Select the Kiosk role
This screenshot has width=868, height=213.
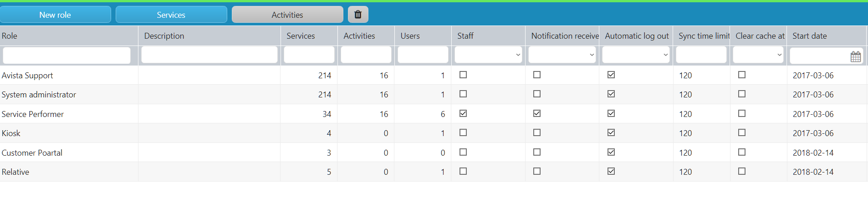click(x=11, y=133)
